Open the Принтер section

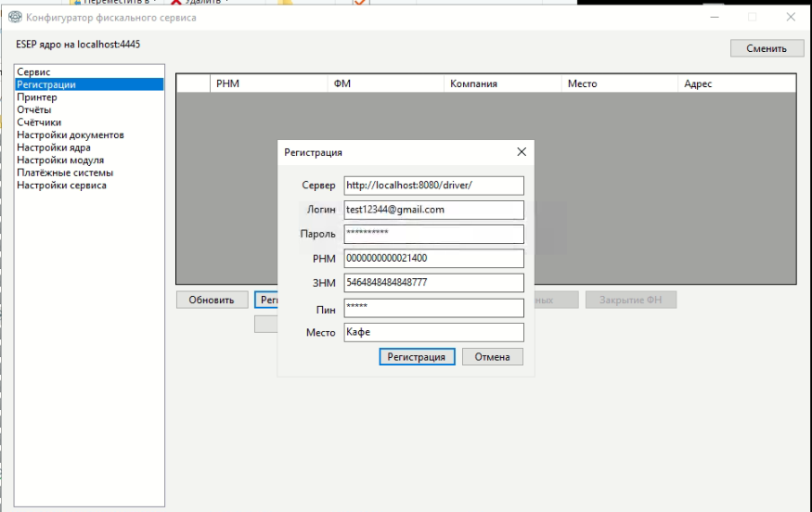pyautogui.click(x=89, y=96)
